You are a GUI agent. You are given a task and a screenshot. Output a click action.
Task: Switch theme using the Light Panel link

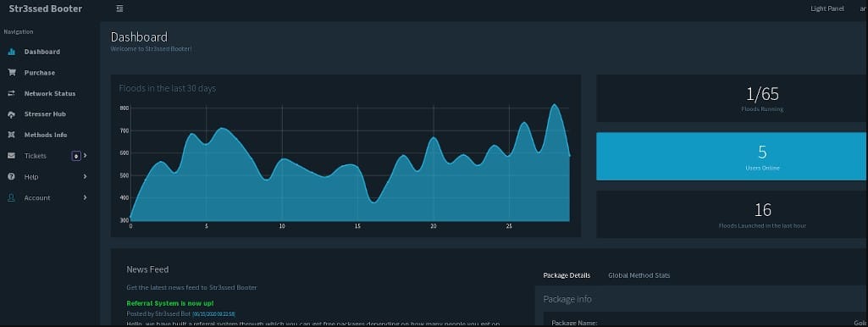(x=827, y=8)
